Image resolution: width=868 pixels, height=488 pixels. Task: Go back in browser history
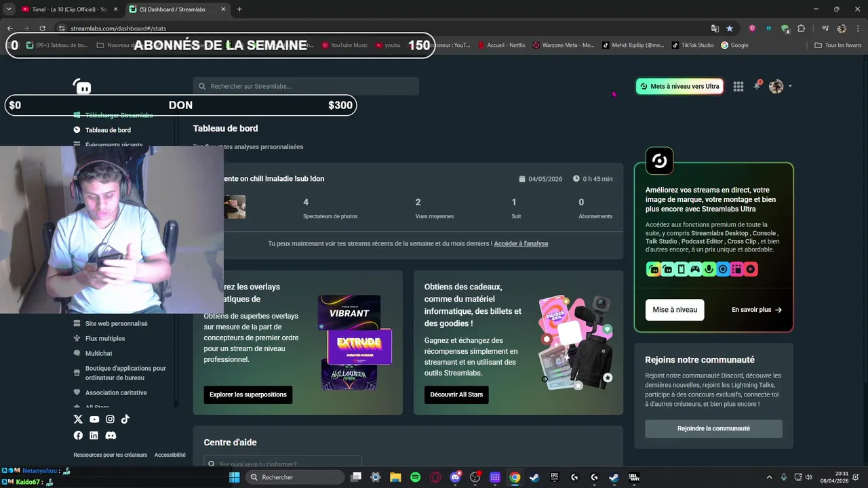click(x=9, y=28)
